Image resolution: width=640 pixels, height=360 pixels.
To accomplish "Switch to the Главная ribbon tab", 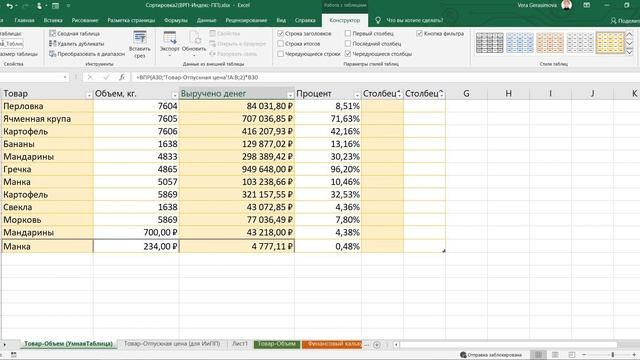I will 24,20.
